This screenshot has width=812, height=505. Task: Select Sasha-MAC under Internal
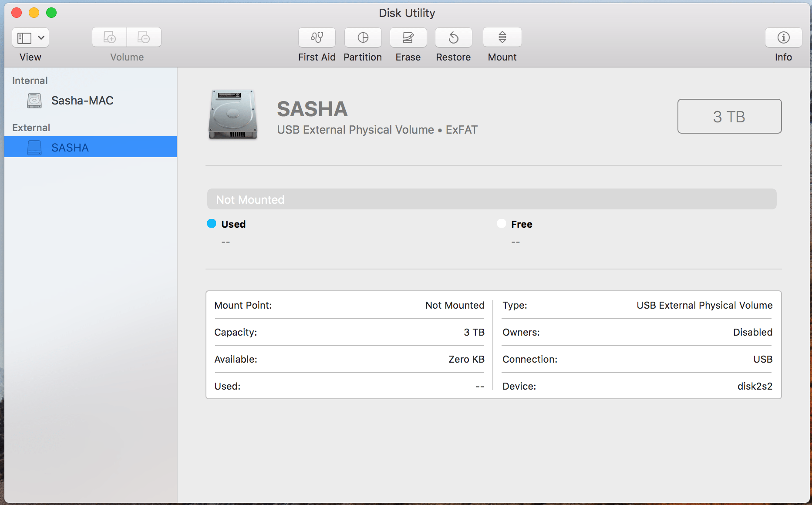[83, 101]
